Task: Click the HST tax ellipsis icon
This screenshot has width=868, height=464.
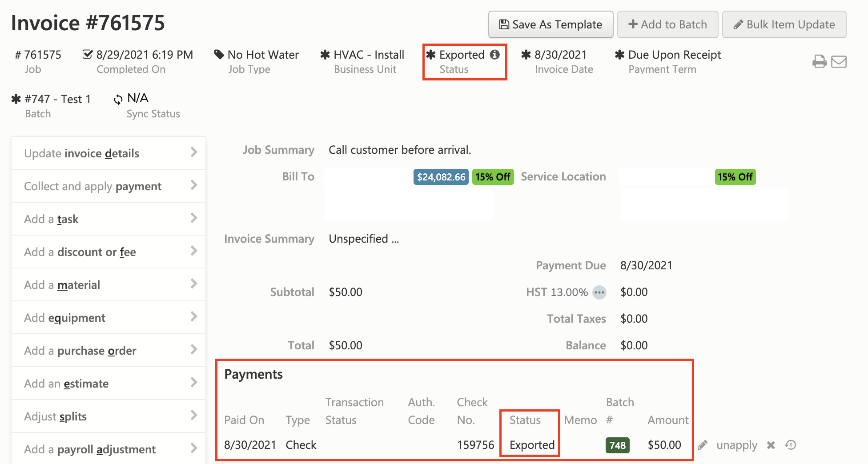Action: (x=599, y=292)
